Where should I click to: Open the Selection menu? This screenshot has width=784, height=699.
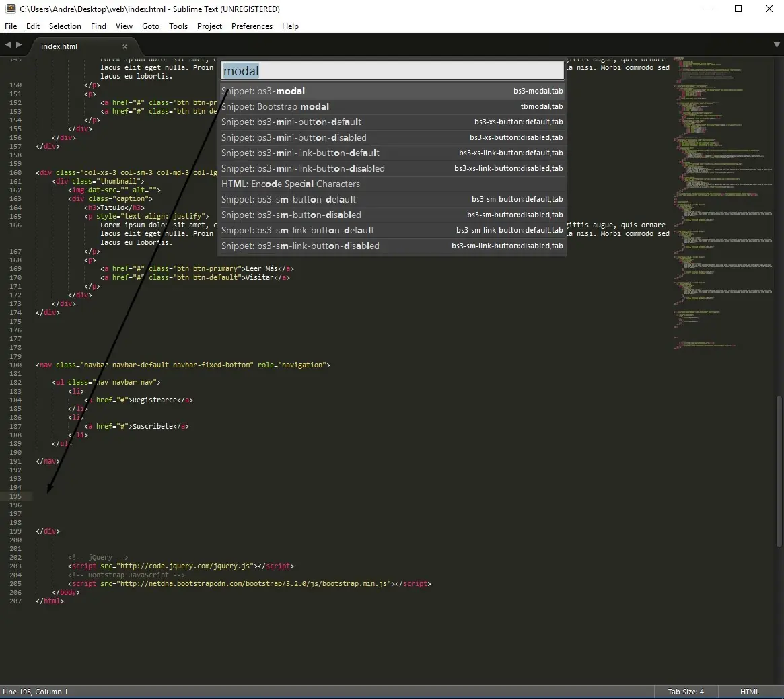point(65,26)
